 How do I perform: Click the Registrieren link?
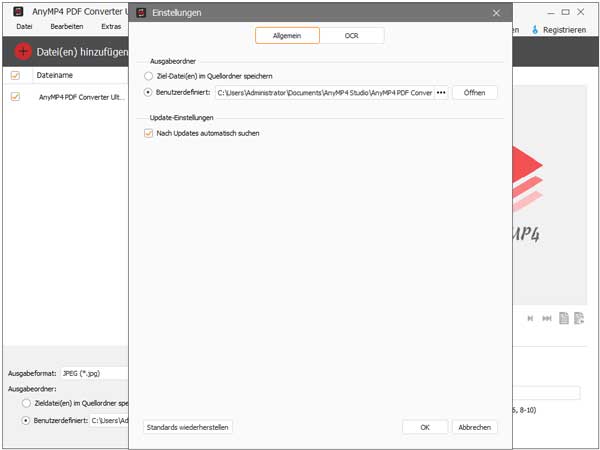(x=564, y=30)
